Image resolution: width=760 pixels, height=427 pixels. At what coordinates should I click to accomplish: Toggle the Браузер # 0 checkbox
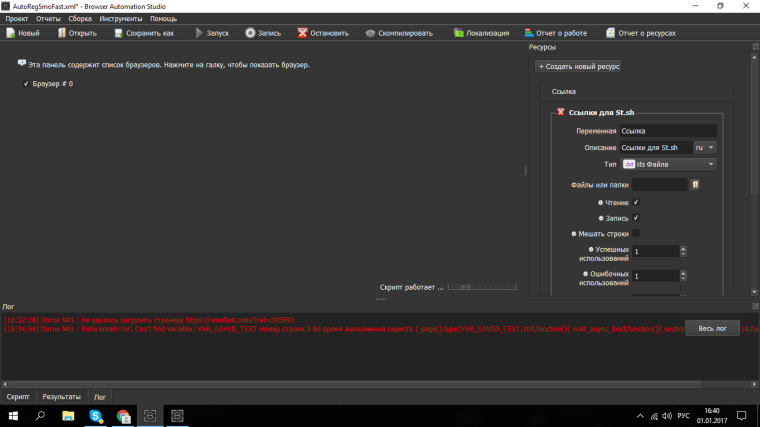coord(26,84)
